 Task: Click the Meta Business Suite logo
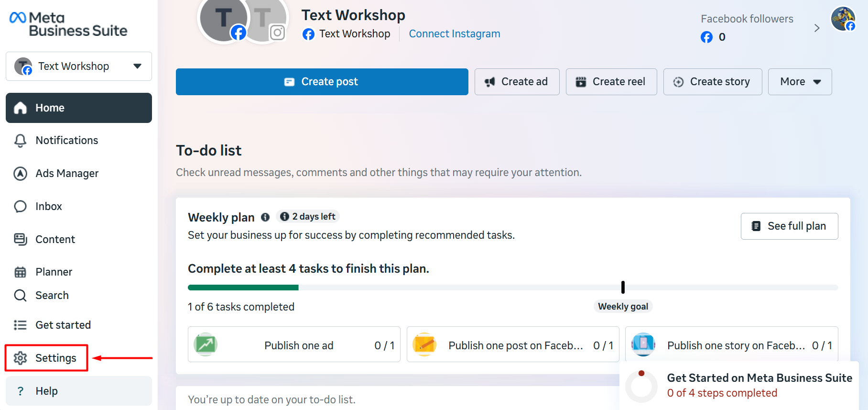[68, 24]
